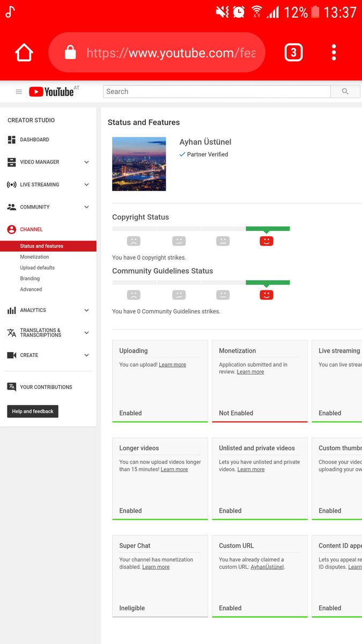The image size is (362, 644).
Task: Click the green Copyright Status indicator bar
Action: [x=268, y=229]
